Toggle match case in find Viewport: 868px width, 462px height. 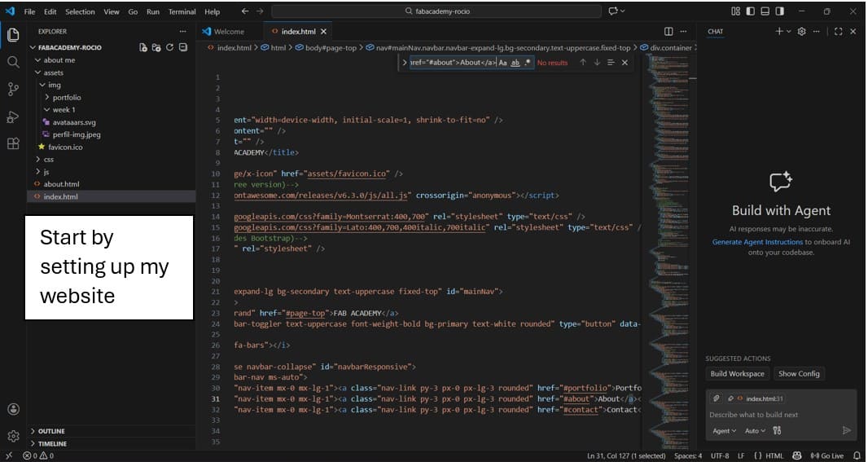(x=502, y=63)
